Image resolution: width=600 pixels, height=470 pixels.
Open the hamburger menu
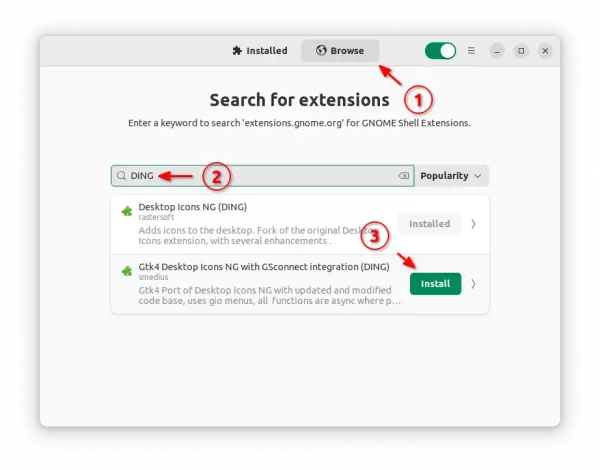click(x=471, y=51)
